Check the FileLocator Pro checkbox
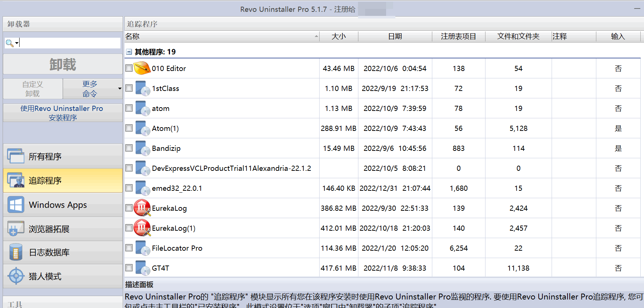Screen dimensions: 644x308 (129, 248)
